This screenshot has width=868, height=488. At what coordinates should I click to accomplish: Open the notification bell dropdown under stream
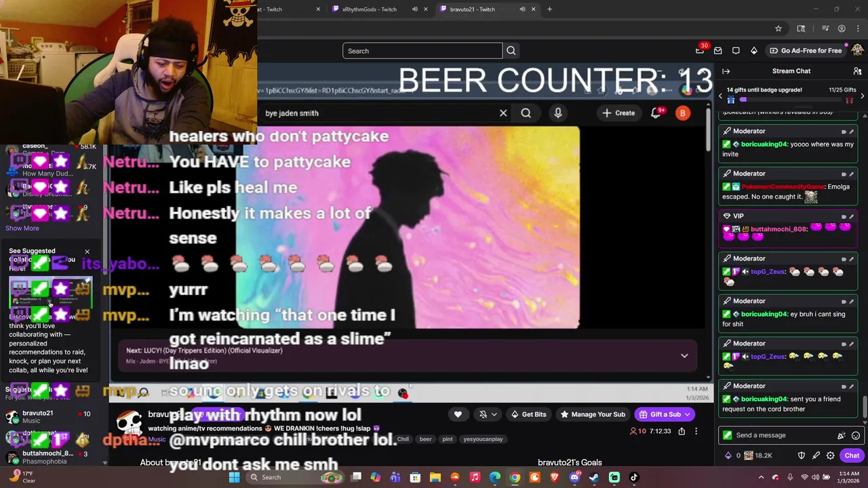coord(488,414)
